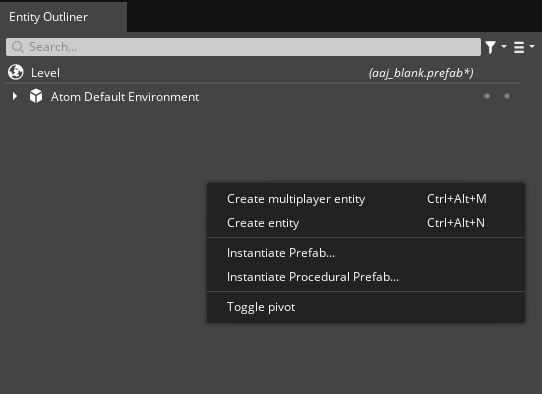Choose Toggle pivot menu item
Screen dimensions: 542x394
pos(366,307)
